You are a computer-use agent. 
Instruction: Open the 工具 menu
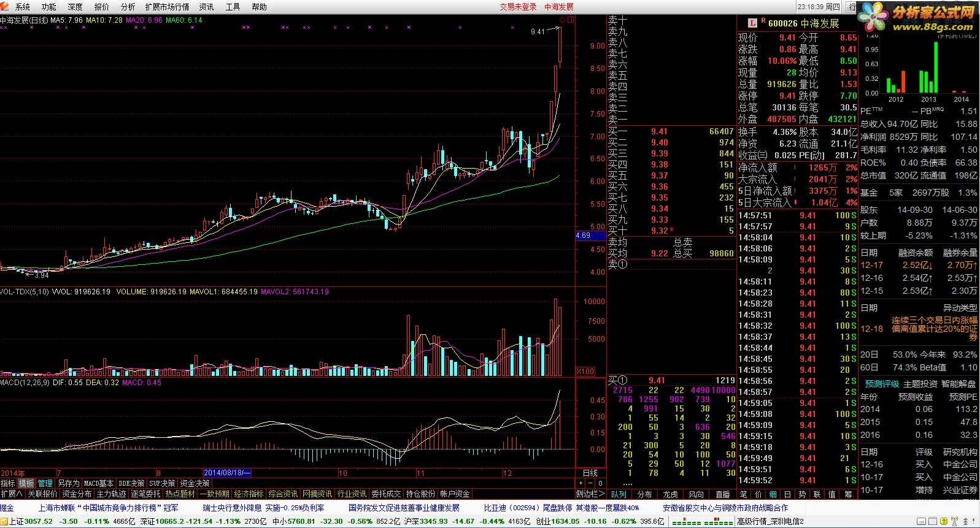coord(233,7)
